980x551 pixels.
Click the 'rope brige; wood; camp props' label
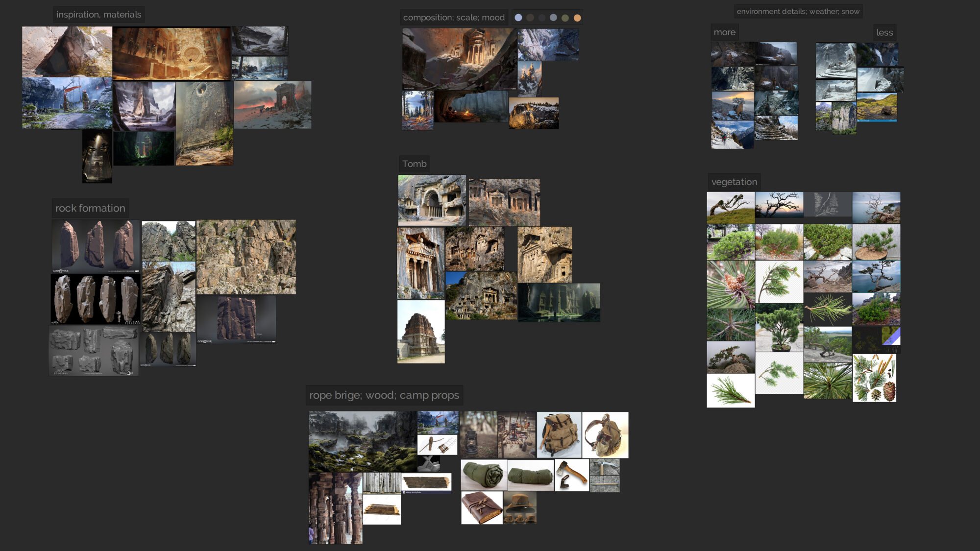click(384, 395)
